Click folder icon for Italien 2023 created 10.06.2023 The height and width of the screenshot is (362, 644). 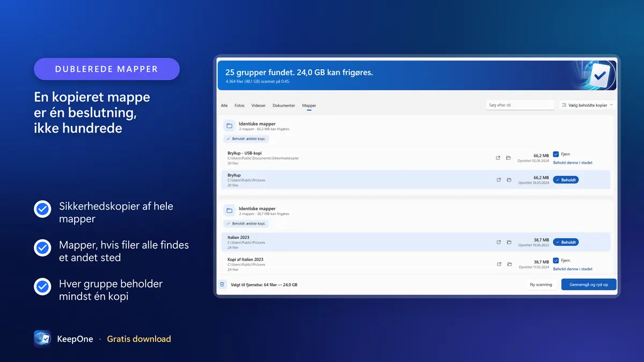coord(509,242)
